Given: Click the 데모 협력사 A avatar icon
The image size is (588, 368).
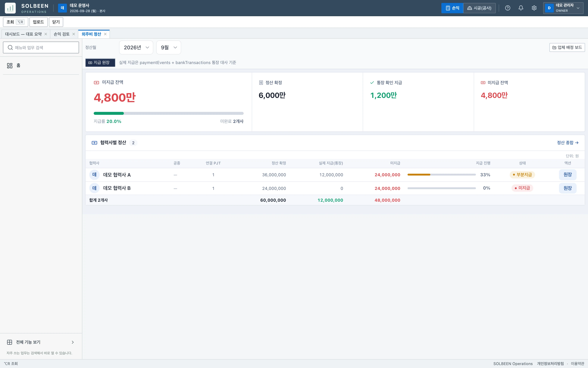Looking at the screenshot, I should 94,175.
